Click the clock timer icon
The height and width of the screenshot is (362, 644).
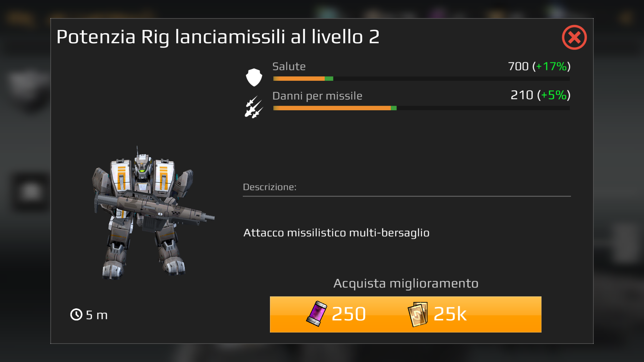pos(76,314)
